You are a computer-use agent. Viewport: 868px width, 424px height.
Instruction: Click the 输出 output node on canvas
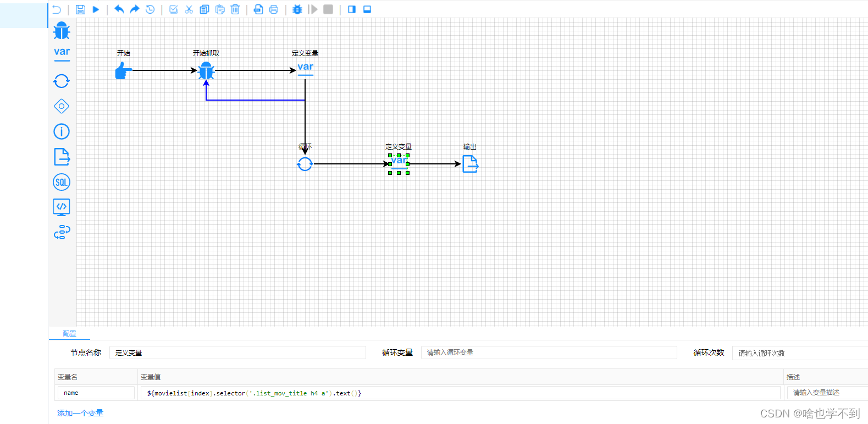pos(470,164)
